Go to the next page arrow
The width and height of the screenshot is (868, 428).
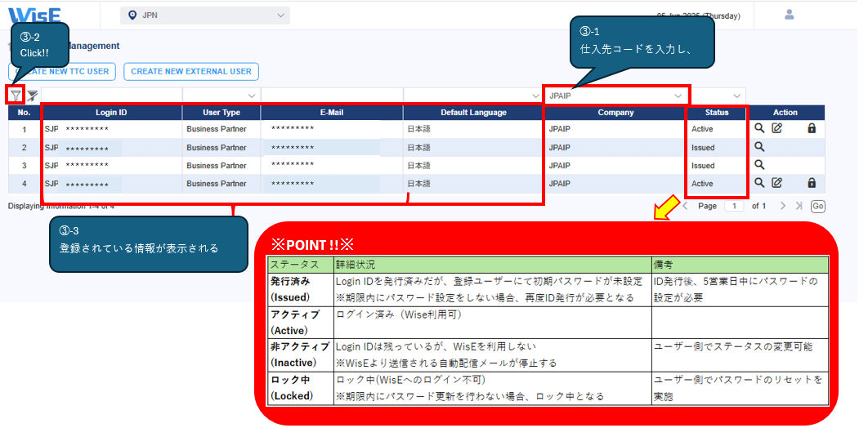(783, 206)
